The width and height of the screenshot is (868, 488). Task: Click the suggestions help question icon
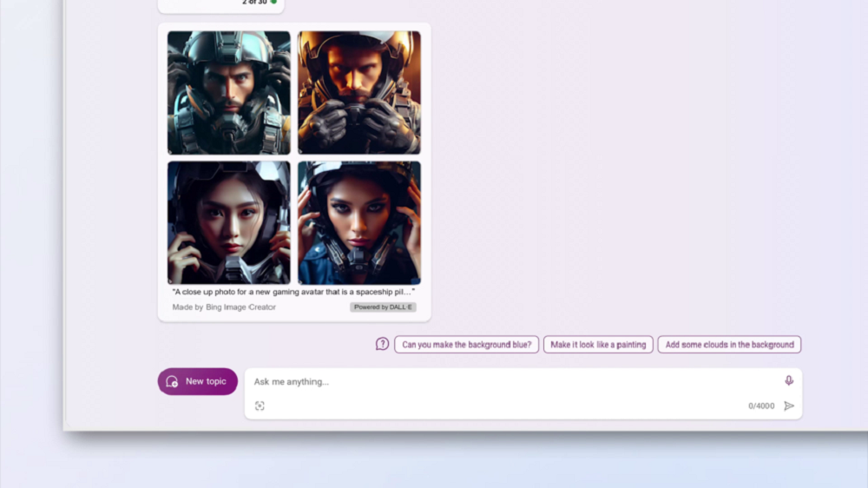pyautogui.click(x=382, y=344)
